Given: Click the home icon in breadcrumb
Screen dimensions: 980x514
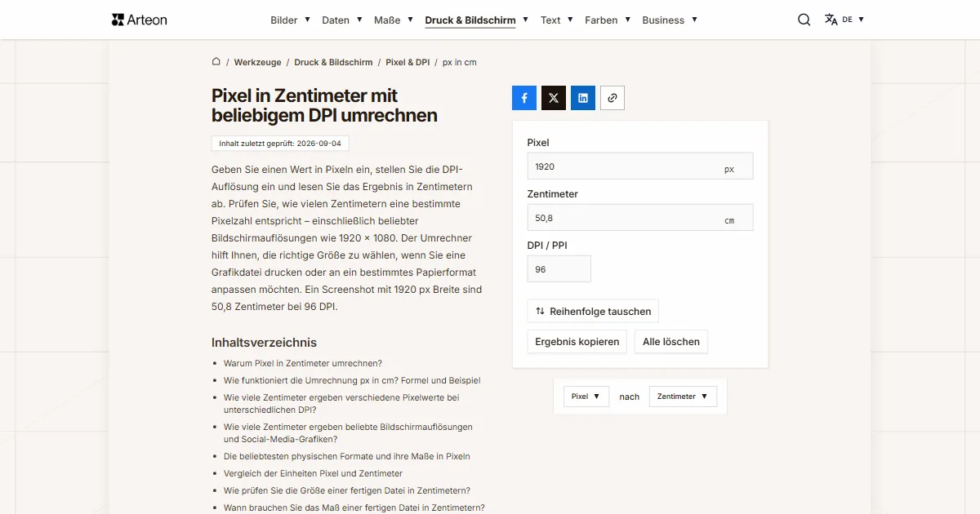Looking at the screenshot, I should [216, 61].
